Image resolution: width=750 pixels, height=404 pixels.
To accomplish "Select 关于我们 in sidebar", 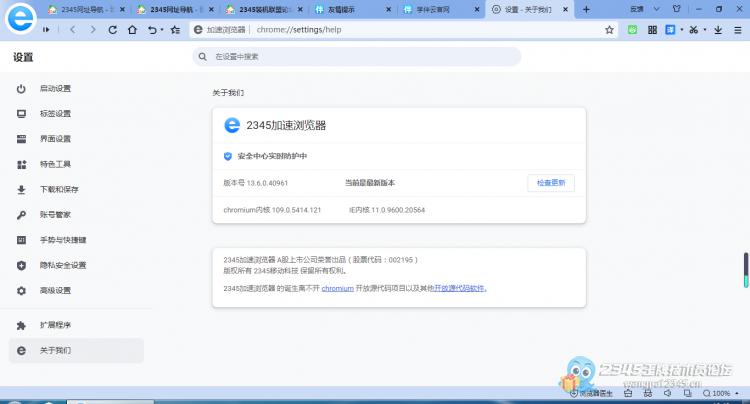I will 77,350.
